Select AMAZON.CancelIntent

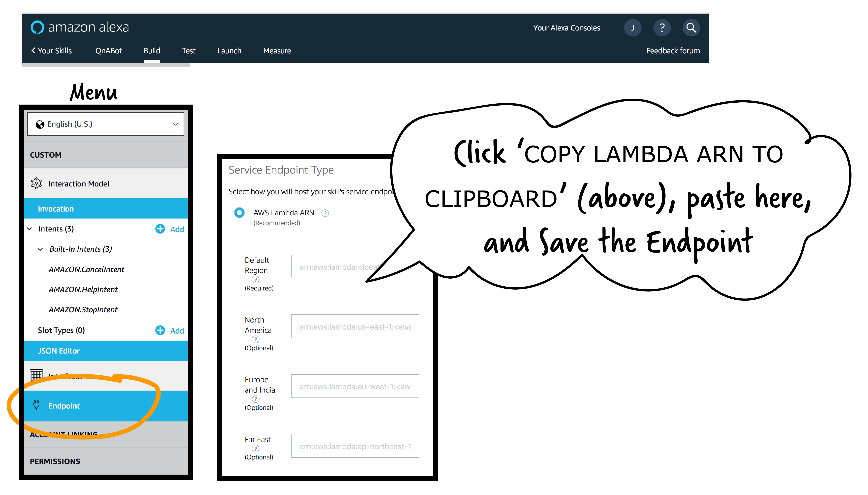86,269
